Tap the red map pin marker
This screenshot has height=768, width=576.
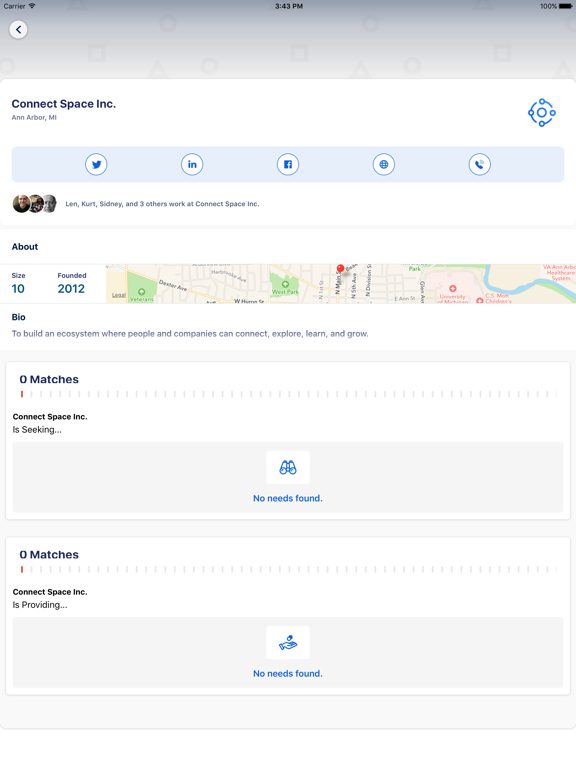340,268
